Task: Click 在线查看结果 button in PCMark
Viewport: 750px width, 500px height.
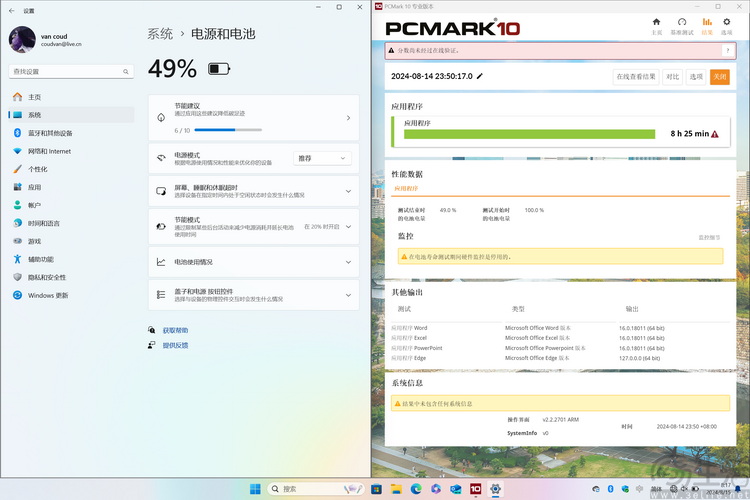Action: 636,77
